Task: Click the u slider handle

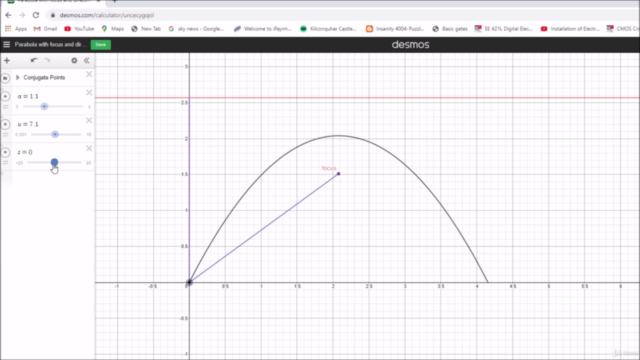Action: 55,134
